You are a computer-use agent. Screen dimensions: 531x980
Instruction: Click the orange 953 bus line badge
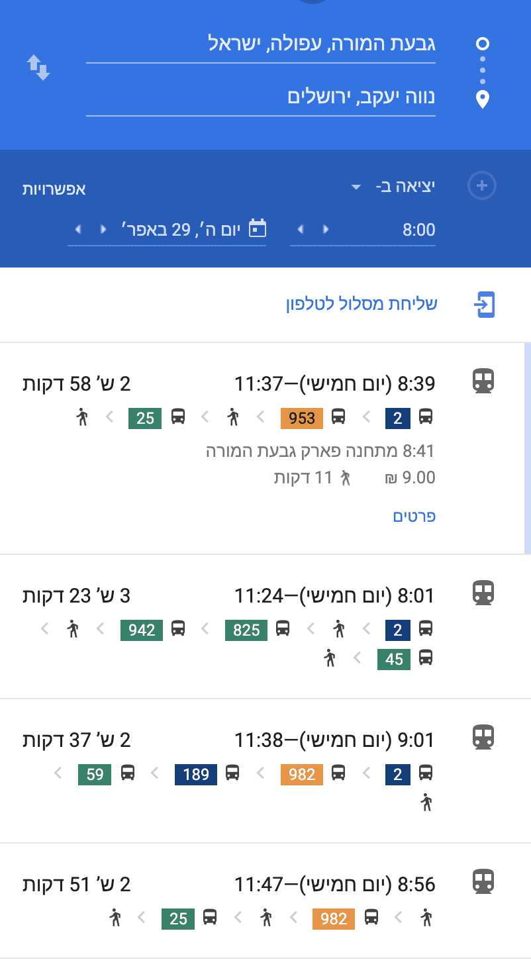302,418
